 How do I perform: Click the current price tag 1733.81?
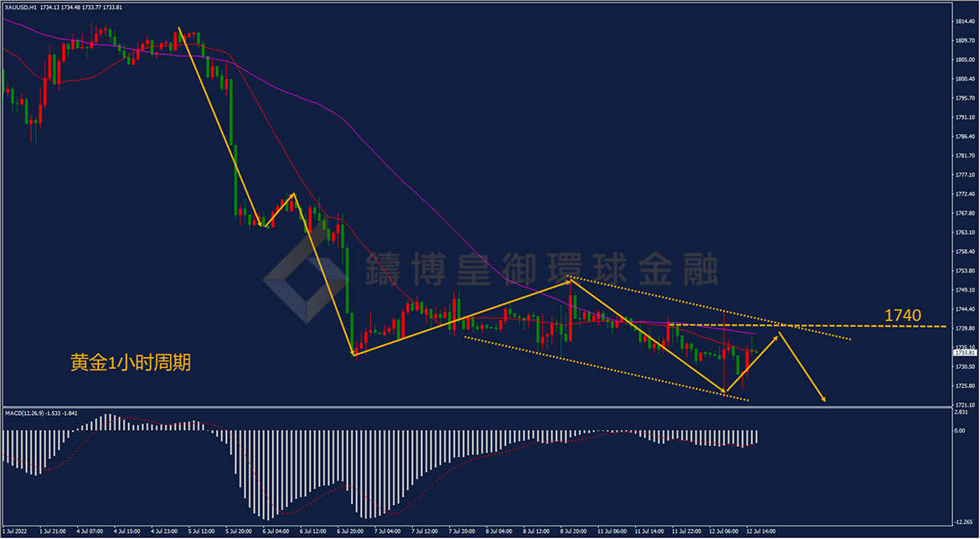coord(963,353)
